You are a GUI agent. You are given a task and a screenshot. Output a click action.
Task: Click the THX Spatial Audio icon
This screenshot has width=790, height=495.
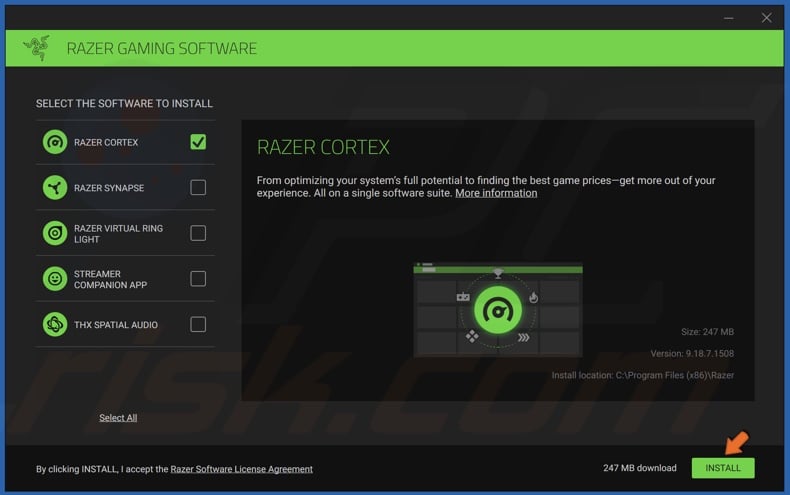55,325
